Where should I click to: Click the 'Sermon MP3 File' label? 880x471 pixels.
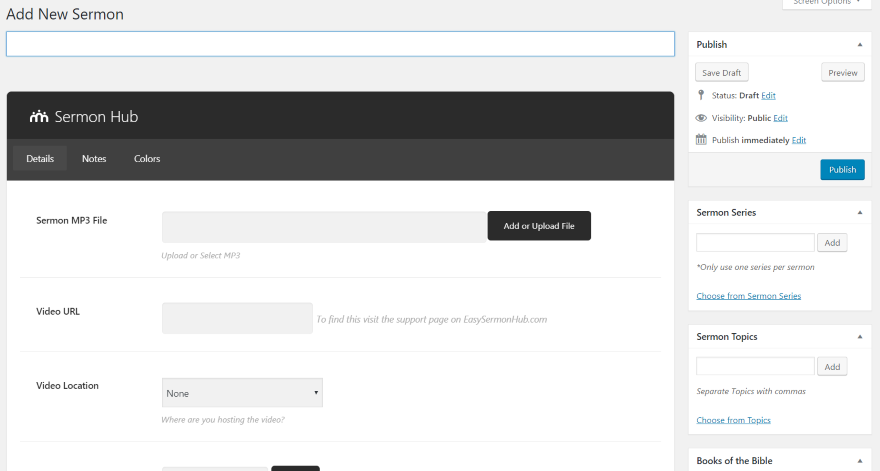(72, 221)
